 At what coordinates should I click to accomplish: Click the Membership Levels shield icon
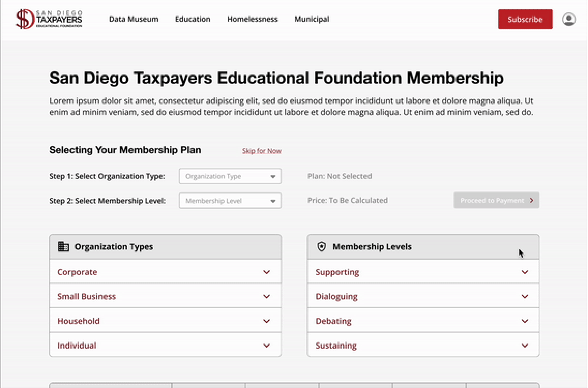pyautogui.click(x=321, y=247)
